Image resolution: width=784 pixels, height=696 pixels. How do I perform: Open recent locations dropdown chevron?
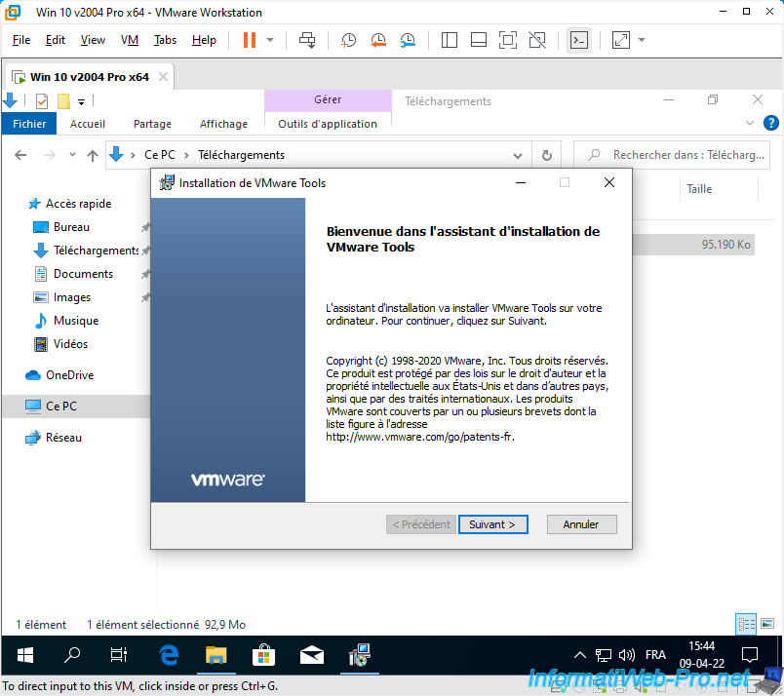tap(72, 155)
